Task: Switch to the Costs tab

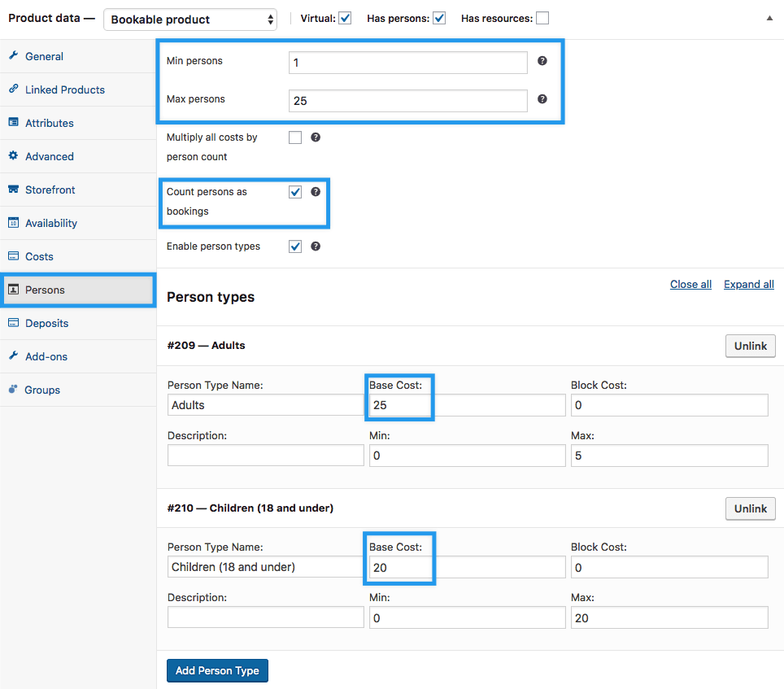Action: (39, 256)
